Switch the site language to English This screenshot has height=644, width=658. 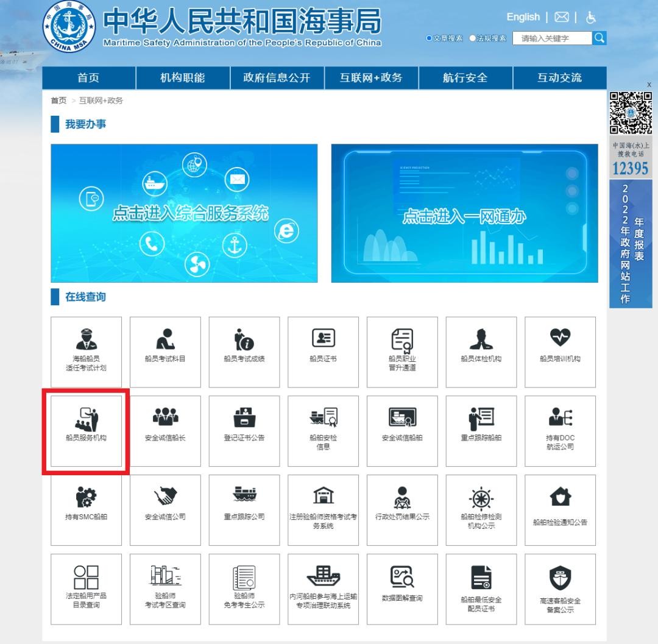pyautogui.click(x=523, y=17)
